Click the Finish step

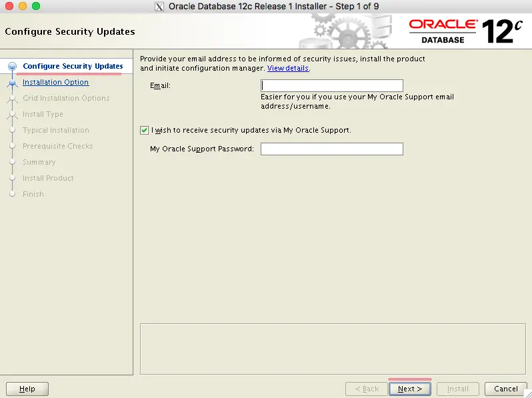pos(33,194)
